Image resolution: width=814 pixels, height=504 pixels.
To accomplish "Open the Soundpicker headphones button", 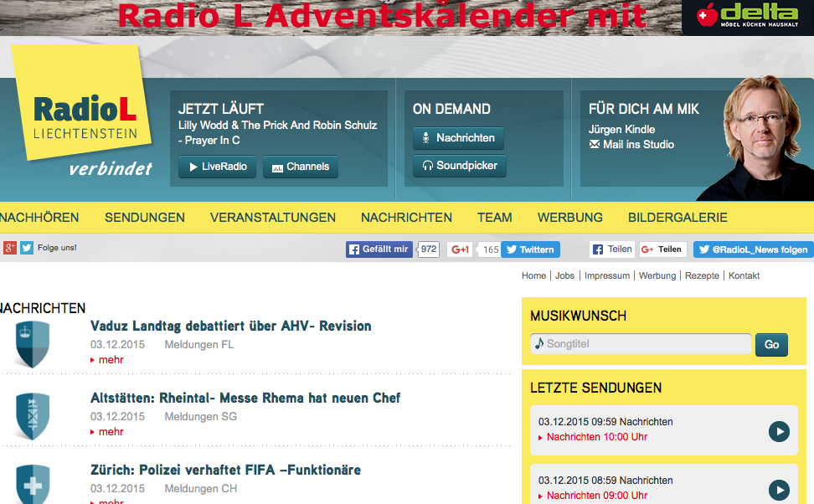I will point(459,166).
